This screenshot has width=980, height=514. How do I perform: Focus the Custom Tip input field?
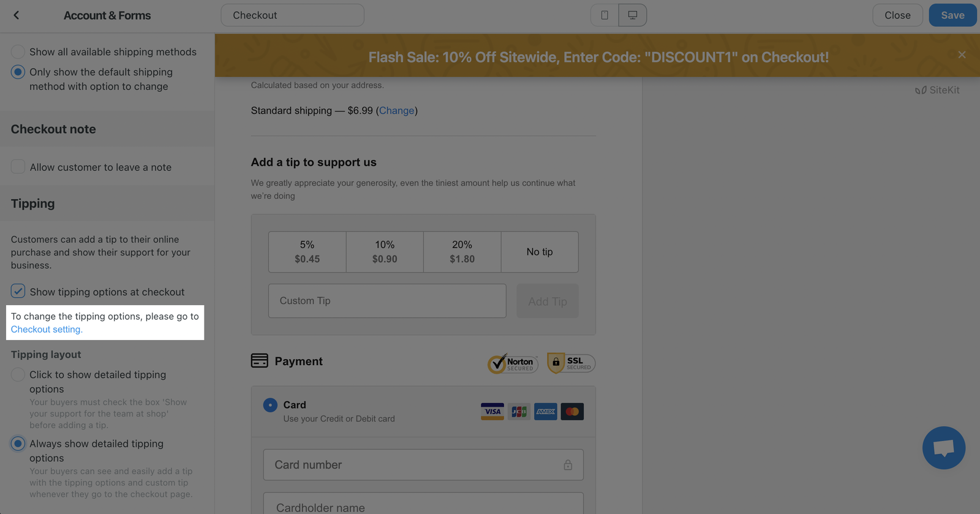point(387,301)
